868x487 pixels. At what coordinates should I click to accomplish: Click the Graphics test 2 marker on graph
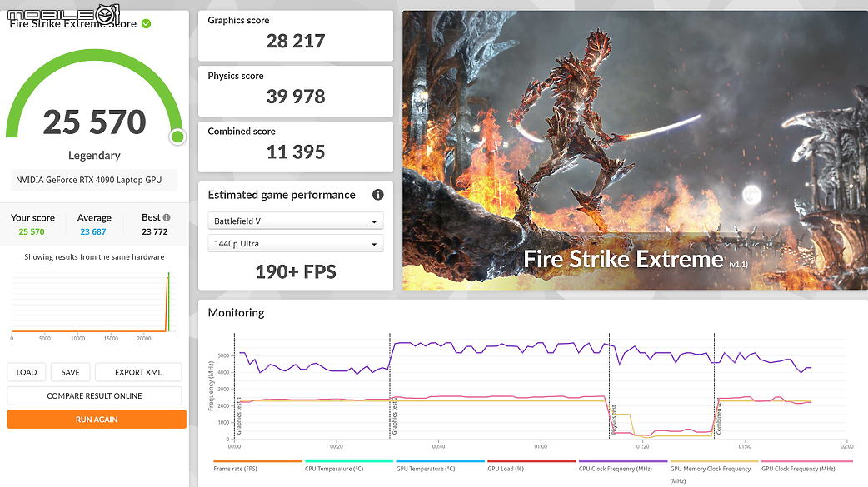coord(395,415)
